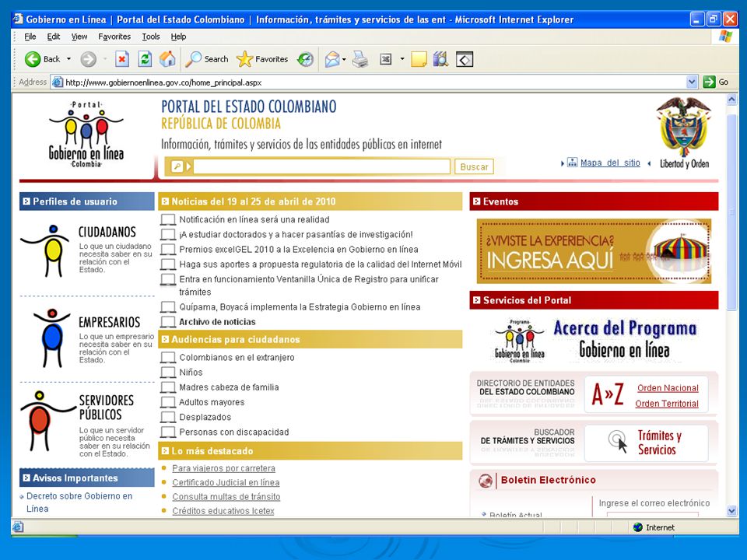
Task: Open the History toolbar icon
Action: (305, 60)
